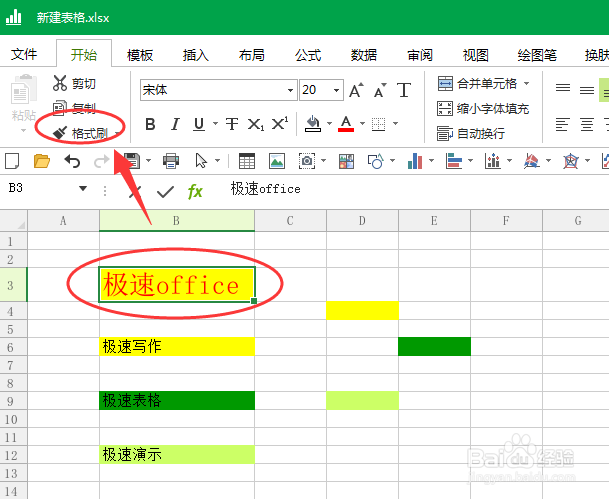The image size is (609, 499).
Task: Click the screenshot camera icon
Action: 307,161
